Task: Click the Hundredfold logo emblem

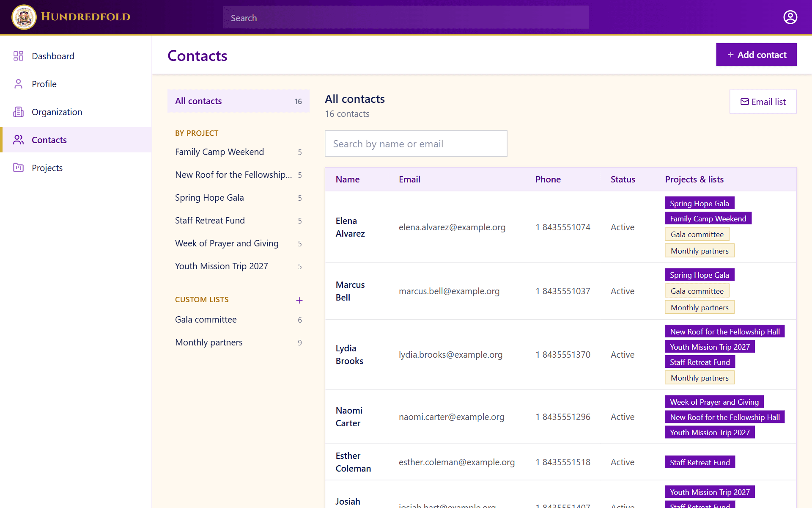Action: (x=24, y=17)
